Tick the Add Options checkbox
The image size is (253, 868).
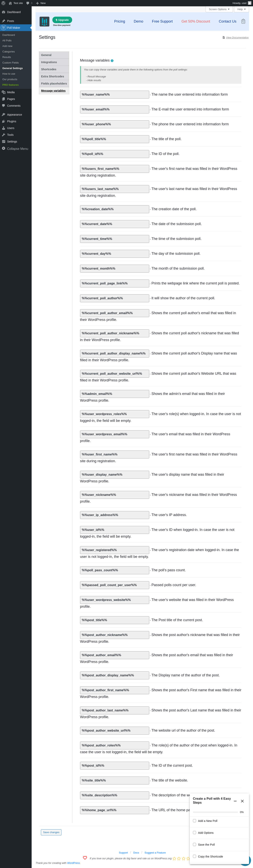coord(194,833)
